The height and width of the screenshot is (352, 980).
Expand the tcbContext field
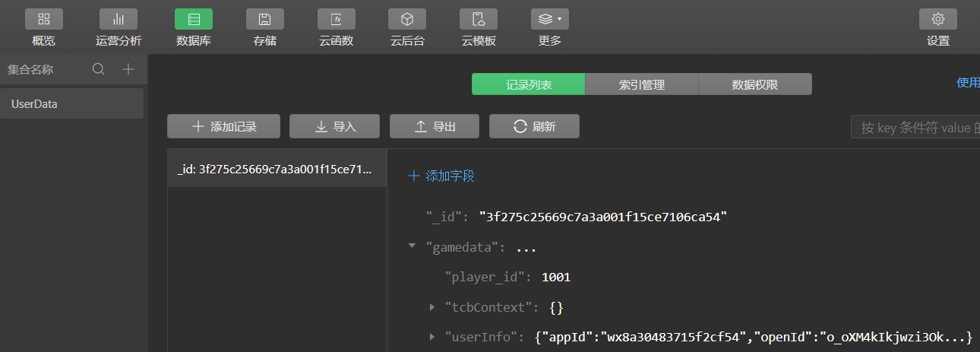point(432,307)
